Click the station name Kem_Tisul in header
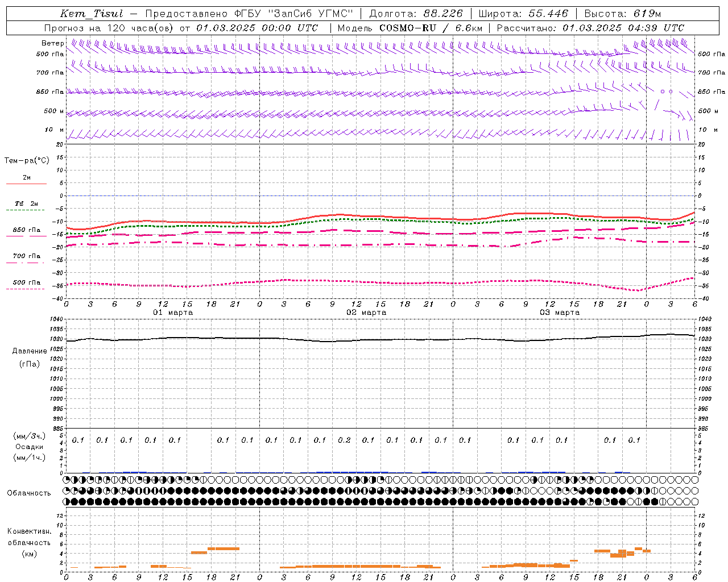728x582 pixels. (92, 14)
